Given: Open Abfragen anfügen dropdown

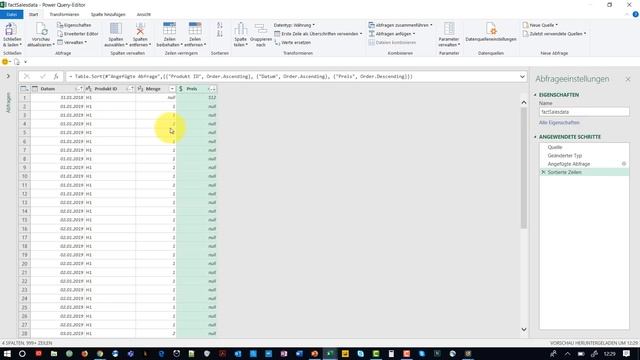Looking at the screenshot, I should click(391, 34).
